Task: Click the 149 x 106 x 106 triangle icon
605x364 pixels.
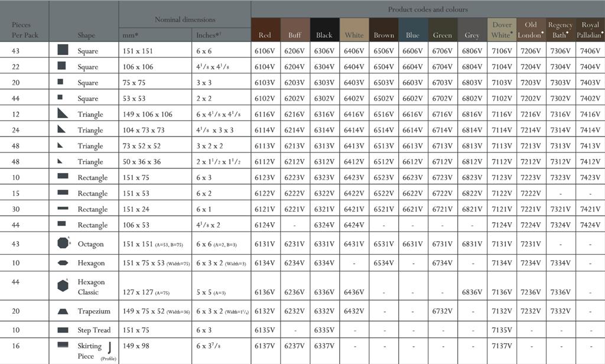Action: (63, 113)
